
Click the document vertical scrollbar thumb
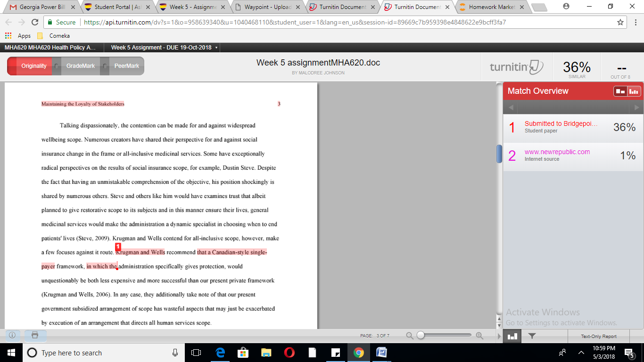pyautogui.click(x=499, y=154)
